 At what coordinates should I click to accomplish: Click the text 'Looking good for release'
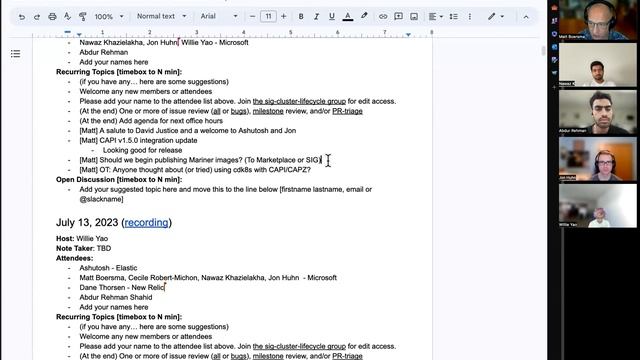142,150
